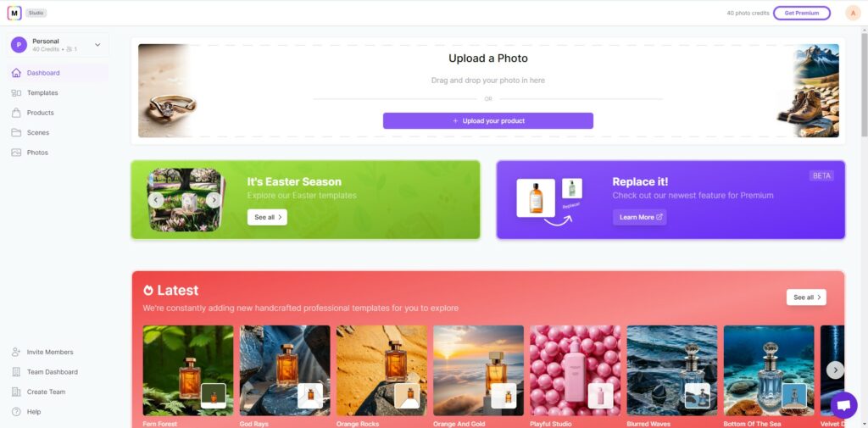This screenshot has height=428, width=868.
Task: Click the Mokker logo icon at top left
Action: tap(14, 13)
